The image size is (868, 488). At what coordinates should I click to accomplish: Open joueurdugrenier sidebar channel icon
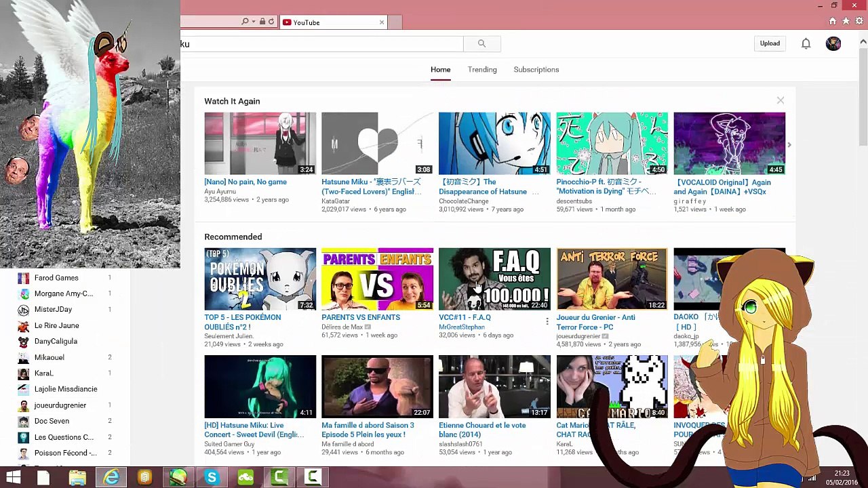[24, 405]
